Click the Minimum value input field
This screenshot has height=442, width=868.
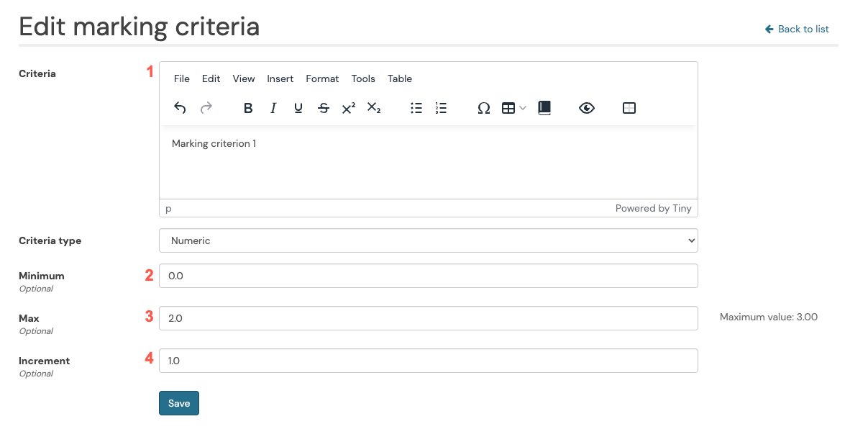[428, 276]
